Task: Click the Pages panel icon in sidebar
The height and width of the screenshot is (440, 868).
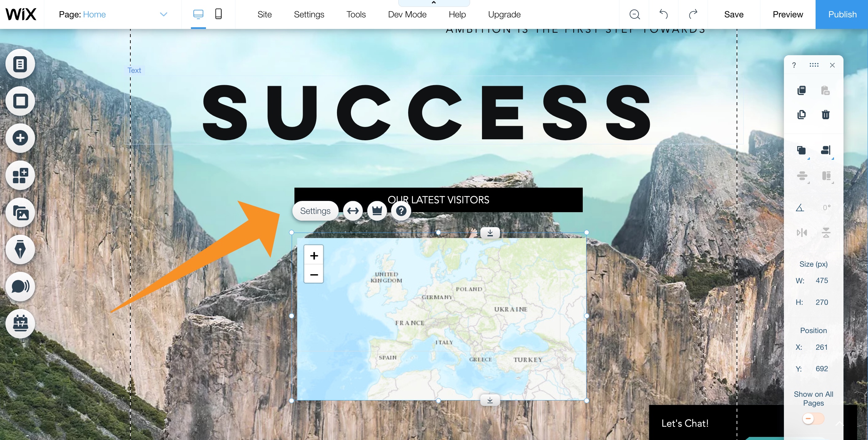Action: pos(20,63)
